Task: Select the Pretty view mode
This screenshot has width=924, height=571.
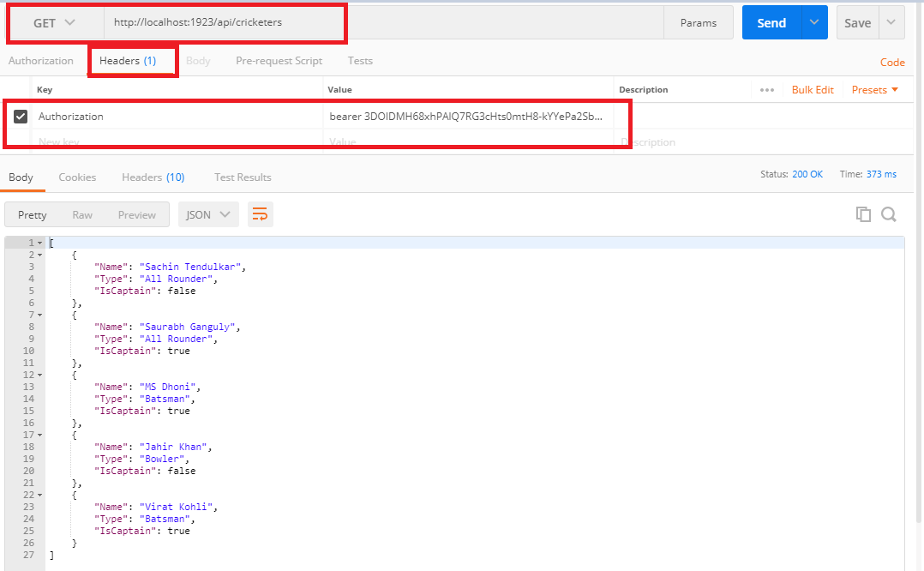Action: [33, 215]
